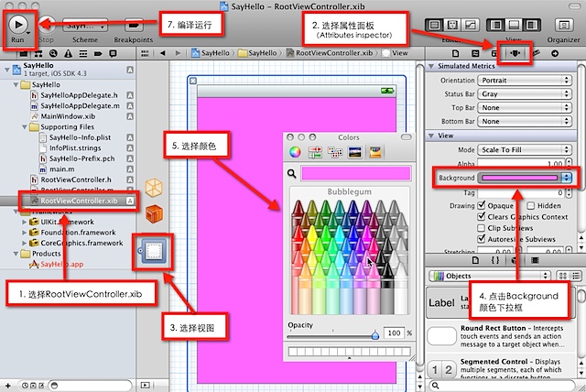Viewport: 586px width, 392px height.
Task: Toggle Clip Subviews checkbox
Action: [x=483, y=228]
